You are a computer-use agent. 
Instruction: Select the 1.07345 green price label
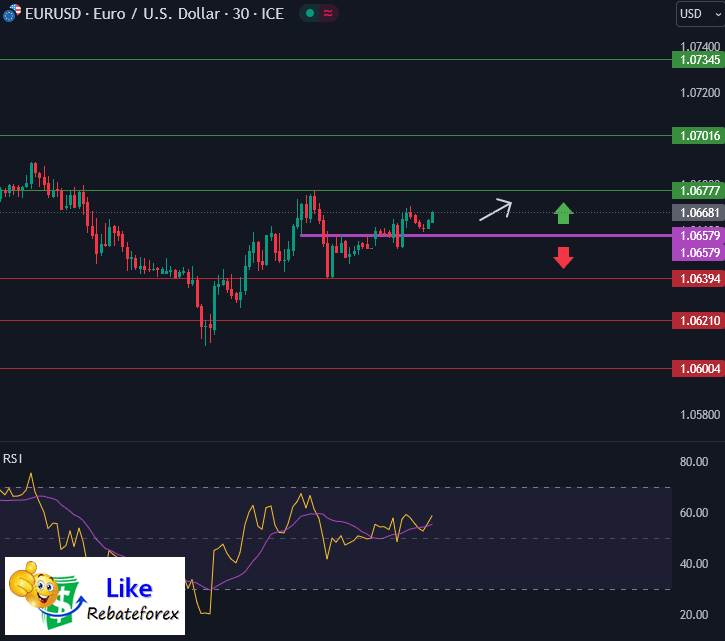(698, 60)
